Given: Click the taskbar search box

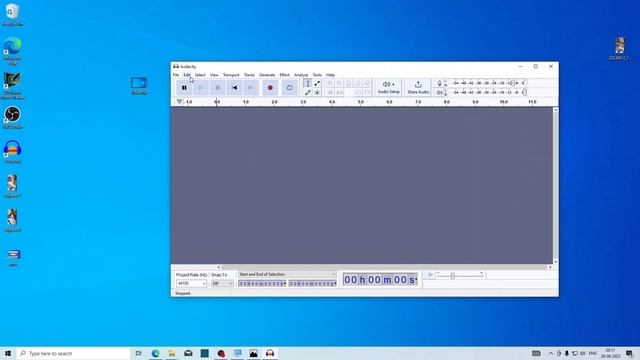Looking at the screenshot, I should pos(73,353).
